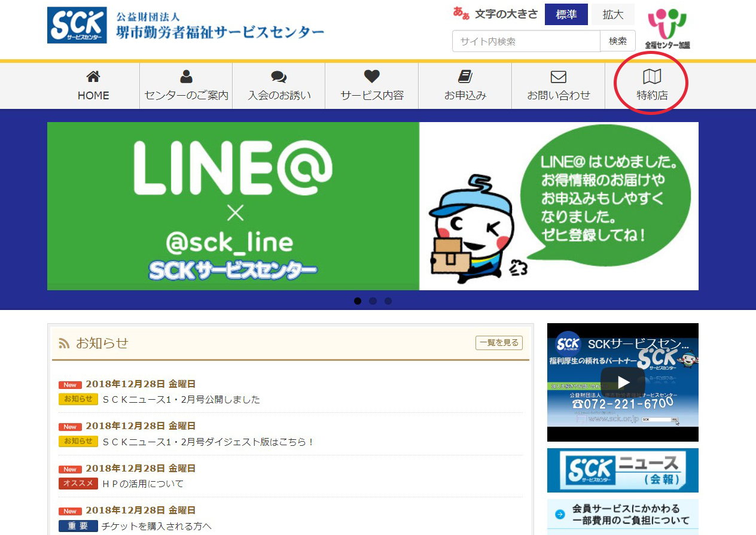Click the date above ＳＣＫニュース1・2月号公開しました
The width and height of the screenshot is (756, 535).
pyautogui.click(x=141, y=384)
